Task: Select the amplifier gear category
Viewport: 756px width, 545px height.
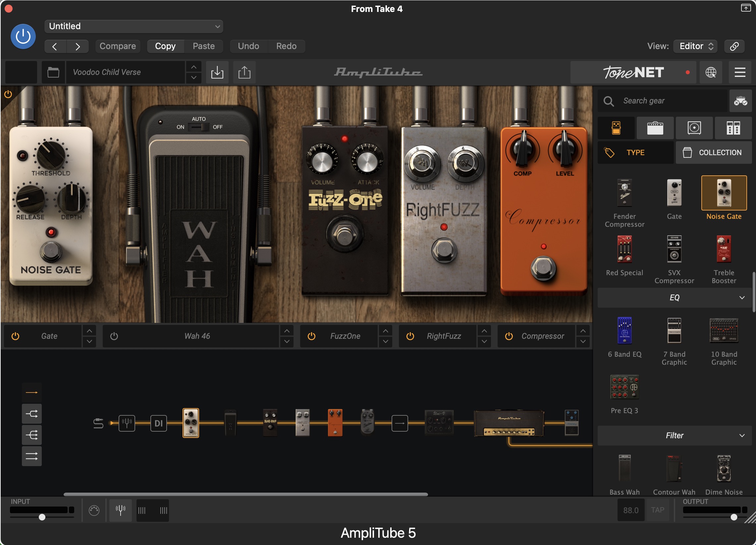Action: point(655,128)
